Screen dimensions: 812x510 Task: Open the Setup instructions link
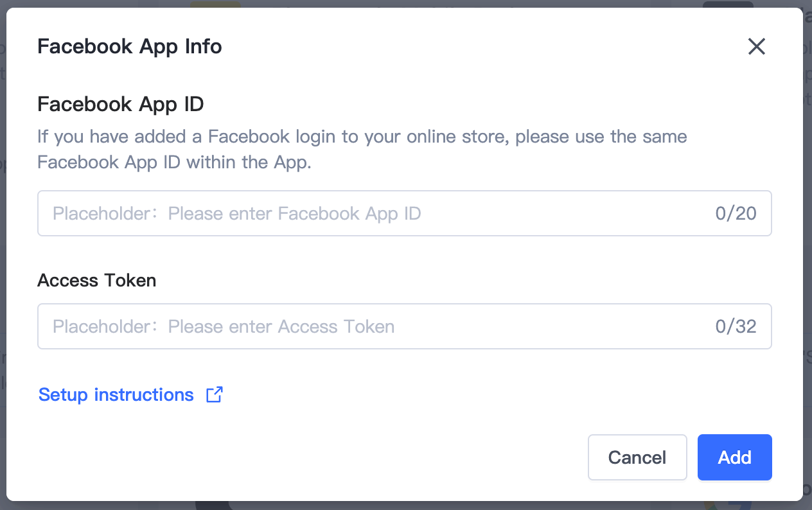[116, 394]
